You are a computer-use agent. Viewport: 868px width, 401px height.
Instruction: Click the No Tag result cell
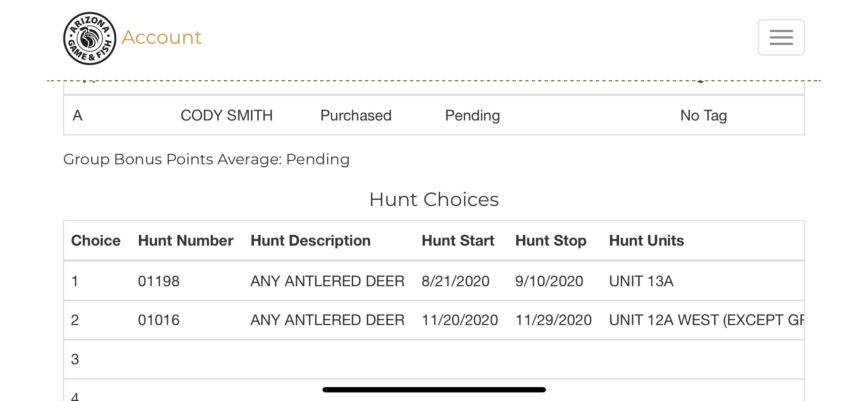tap(703, 115)
